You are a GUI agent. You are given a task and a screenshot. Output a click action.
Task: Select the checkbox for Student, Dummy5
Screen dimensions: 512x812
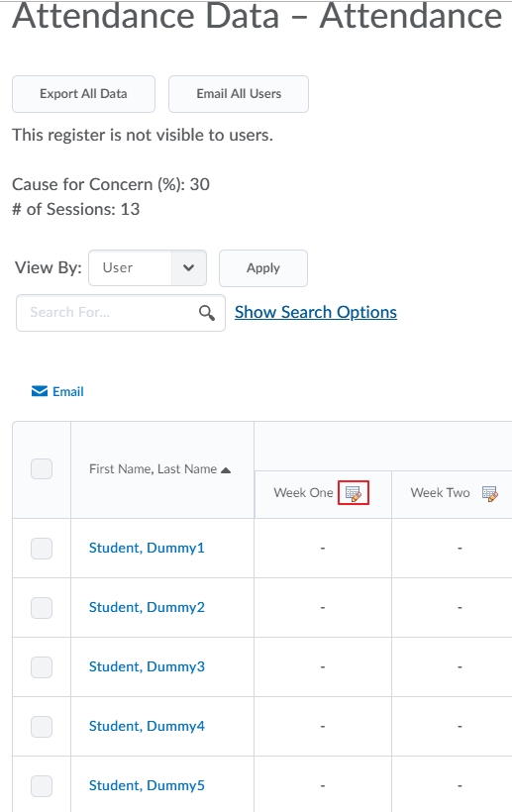coord(42,786)
